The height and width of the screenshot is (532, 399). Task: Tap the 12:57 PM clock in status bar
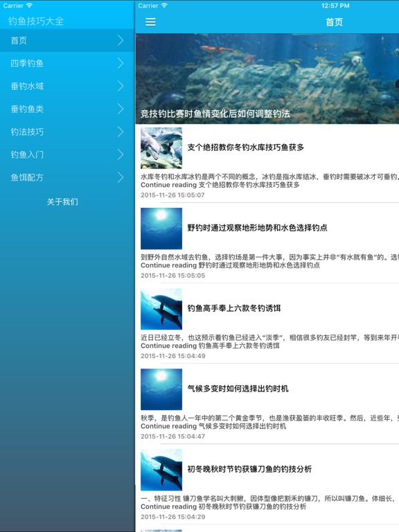(335, 6)
